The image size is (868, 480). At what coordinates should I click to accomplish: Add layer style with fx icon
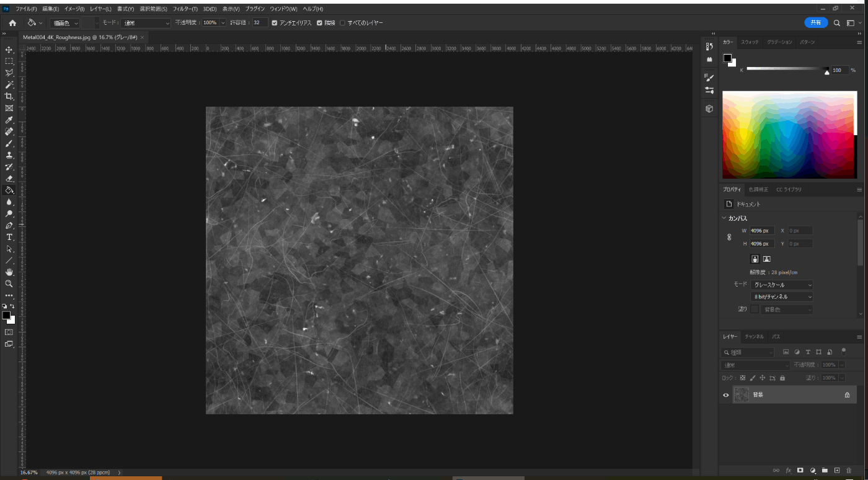pyautogui.click(x=789, y=471)
